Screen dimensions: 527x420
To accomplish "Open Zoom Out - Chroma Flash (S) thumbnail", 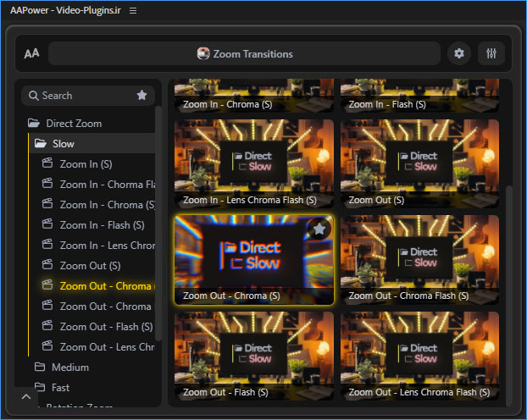I will coord(419,260).
